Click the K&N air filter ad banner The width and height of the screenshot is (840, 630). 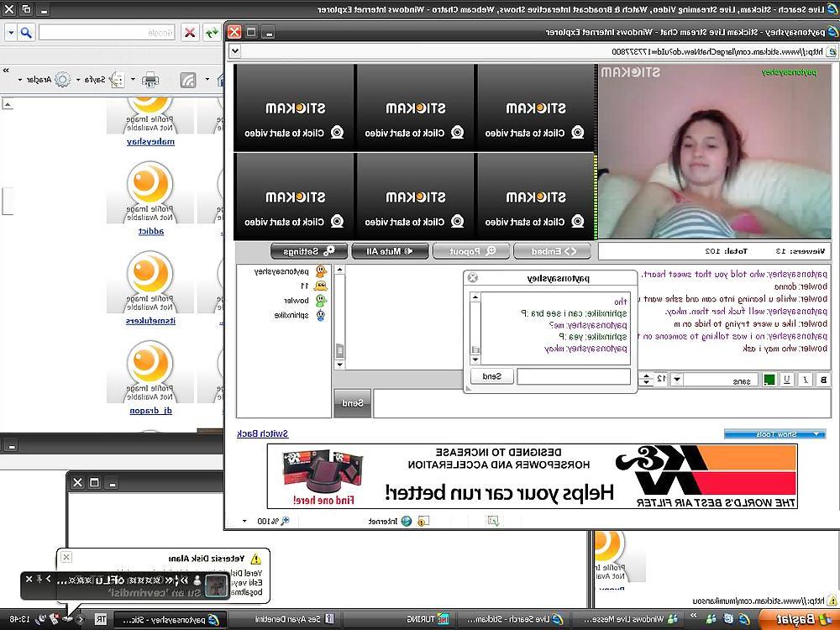click(x=532, y=475)
